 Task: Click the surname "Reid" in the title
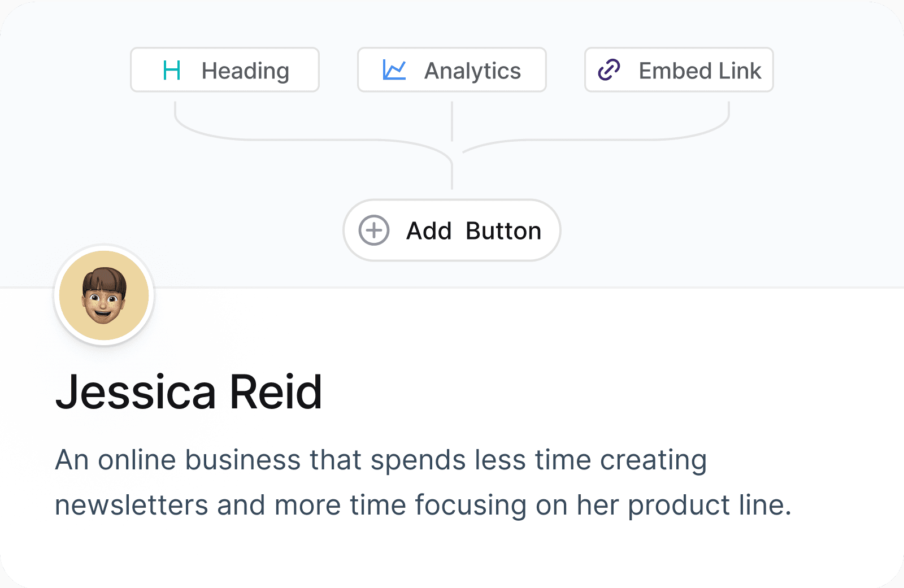pos(276,392)
